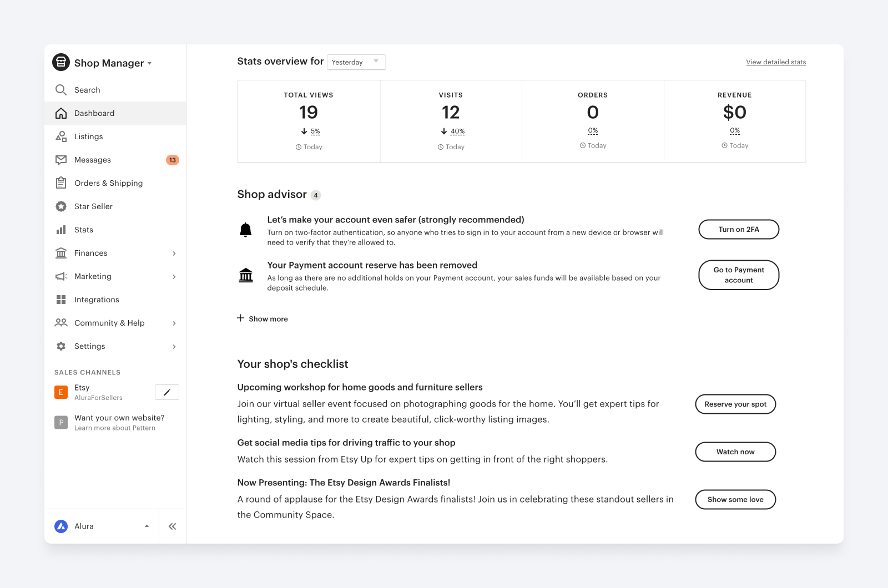888x588 pixels.
Task: Open the Yesterday stats period dropdown
Action: pos(356,62)
